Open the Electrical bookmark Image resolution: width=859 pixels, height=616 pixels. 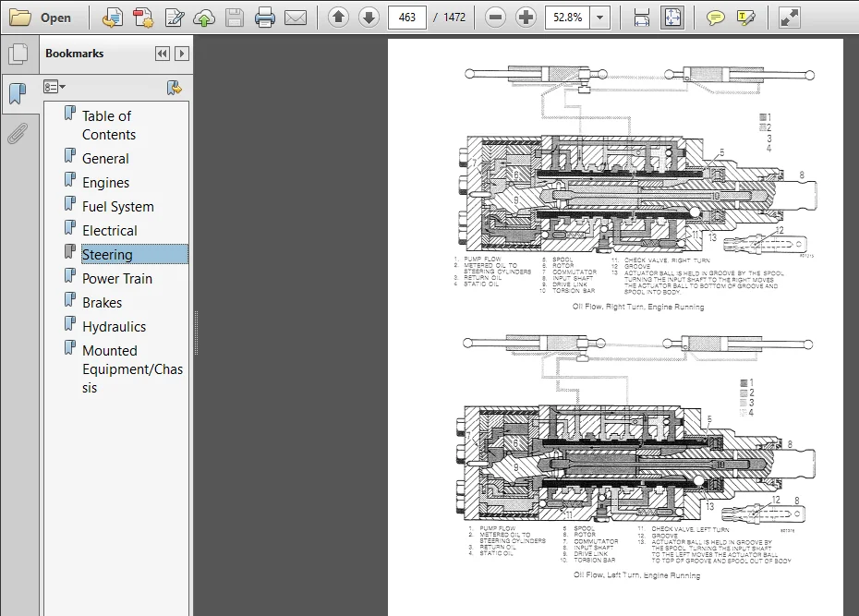point(110,231)
